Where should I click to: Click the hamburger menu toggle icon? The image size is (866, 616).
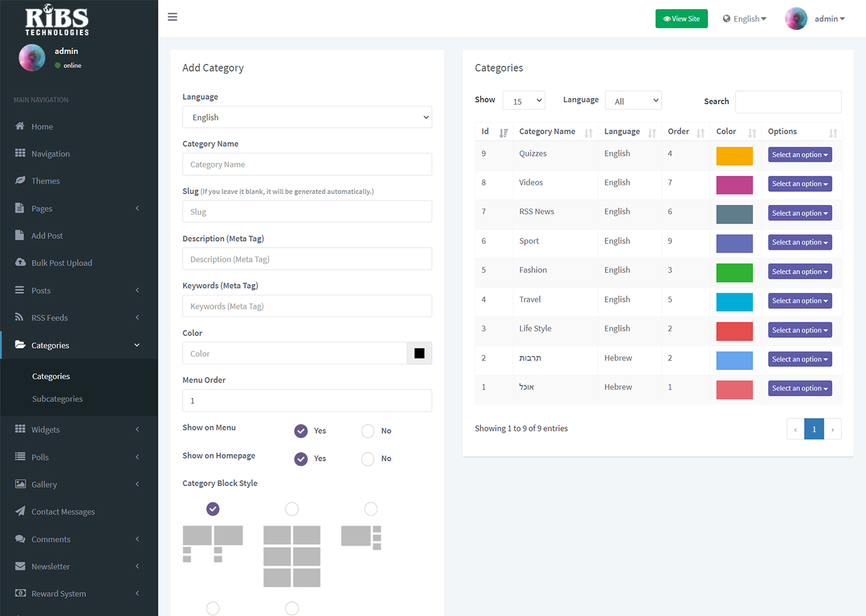point(173,17)
